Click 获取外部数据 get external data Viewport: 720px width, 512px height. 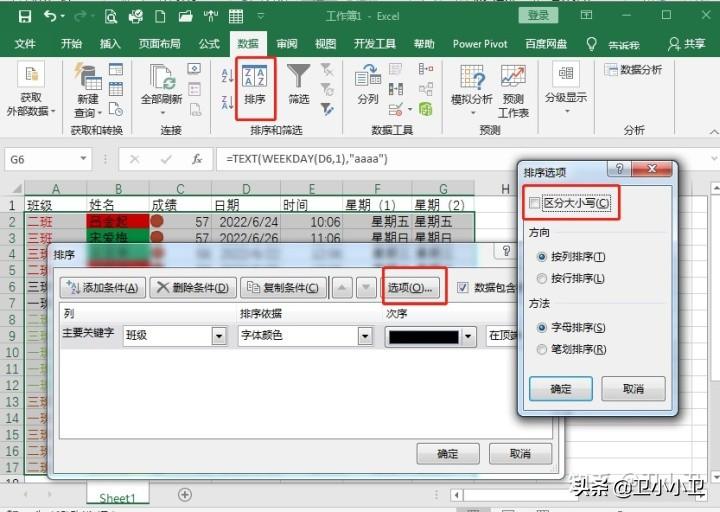tap(30, 89)
